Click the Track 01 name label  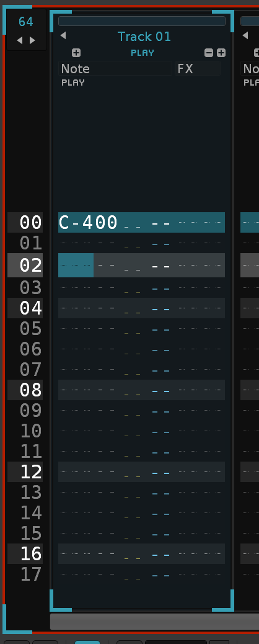pyautogui.click(x=144, y=37)
